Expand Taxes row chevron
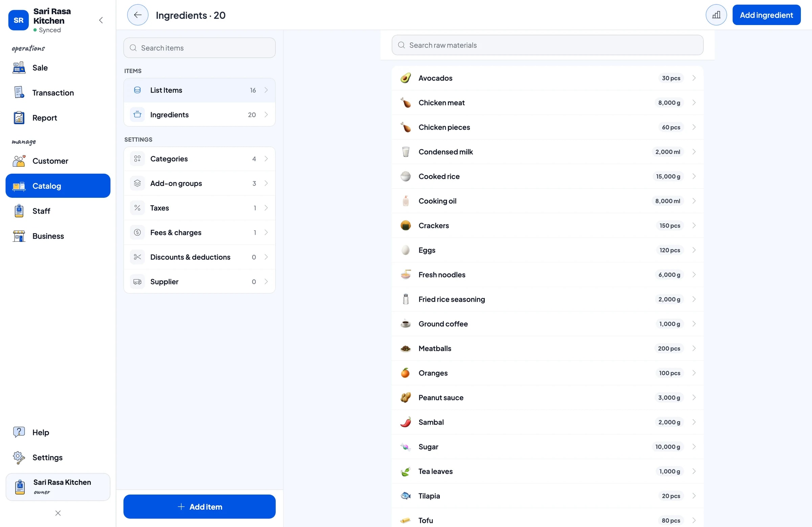 [x=266, y=208]
